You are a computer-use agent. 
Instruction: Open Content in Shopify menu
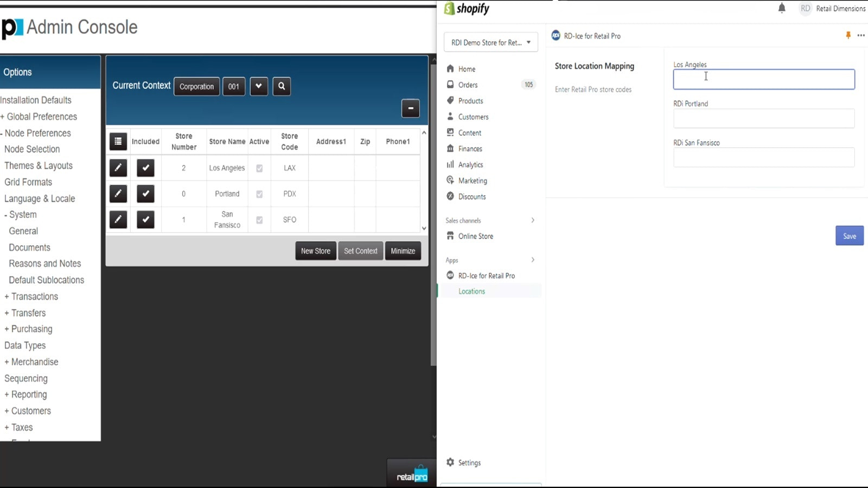pos(470,133)
